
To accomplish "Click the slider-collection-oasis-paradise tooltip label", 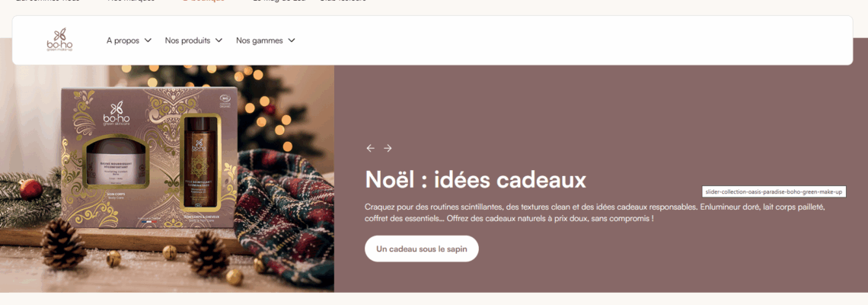I will 774,192.
